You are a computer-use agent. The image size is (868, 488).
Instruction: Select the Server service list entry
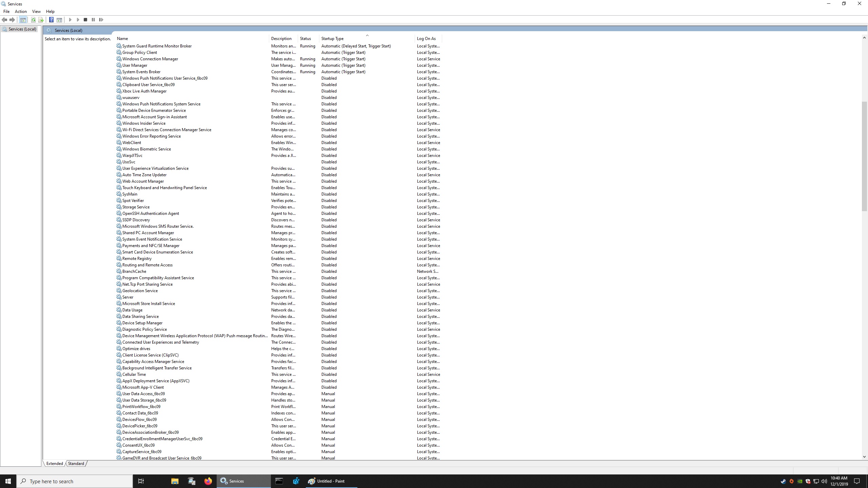(x=127, y=297)
